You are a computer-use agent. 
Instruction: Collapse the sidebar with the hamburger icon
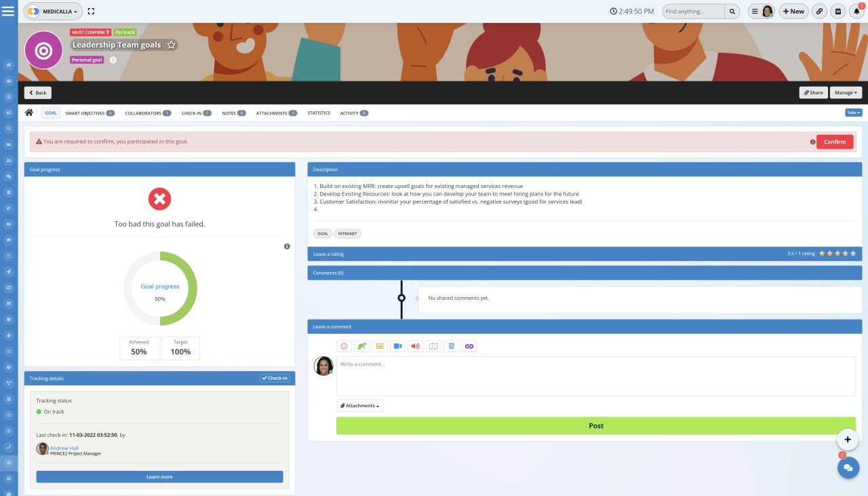8,11
